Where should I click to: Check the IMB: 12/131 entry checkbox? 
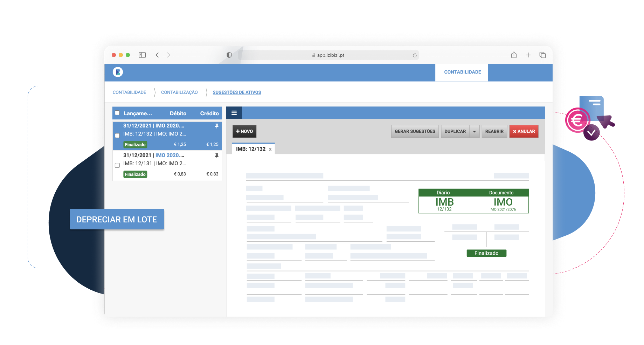117,165
